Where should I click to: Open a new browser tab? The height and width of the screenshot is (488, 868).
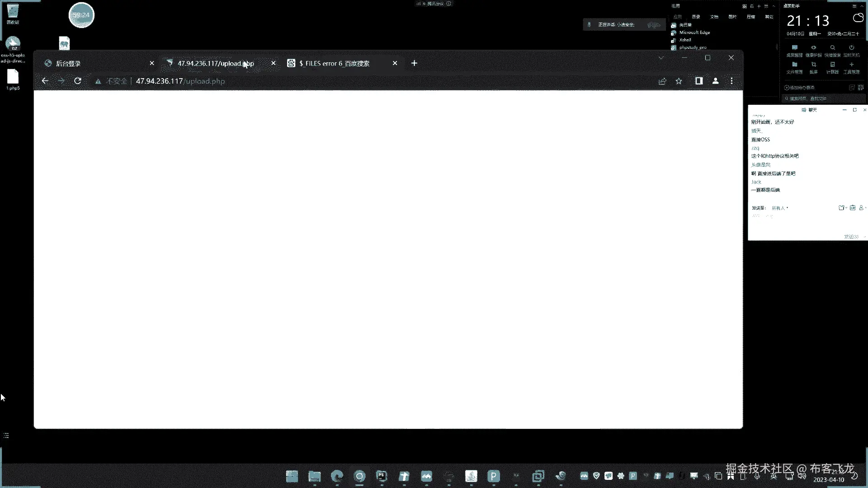click(x=414, y=63)
